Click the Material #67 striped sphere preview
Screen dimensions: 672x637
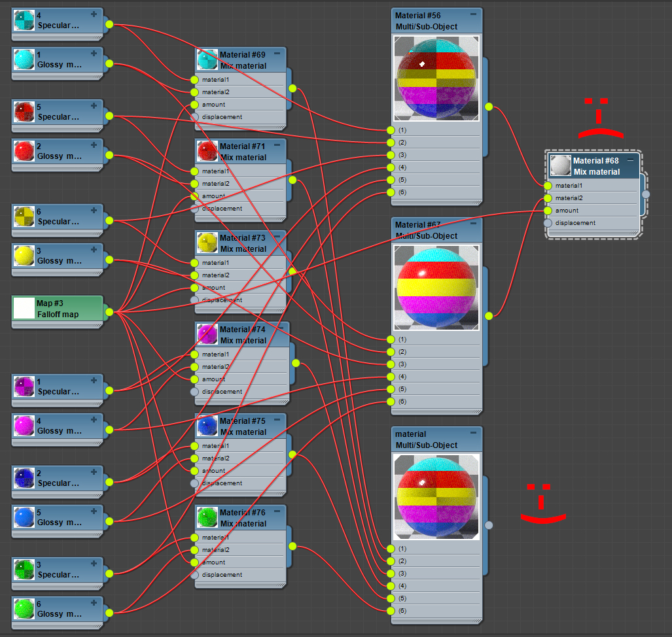tap(436, 288)
